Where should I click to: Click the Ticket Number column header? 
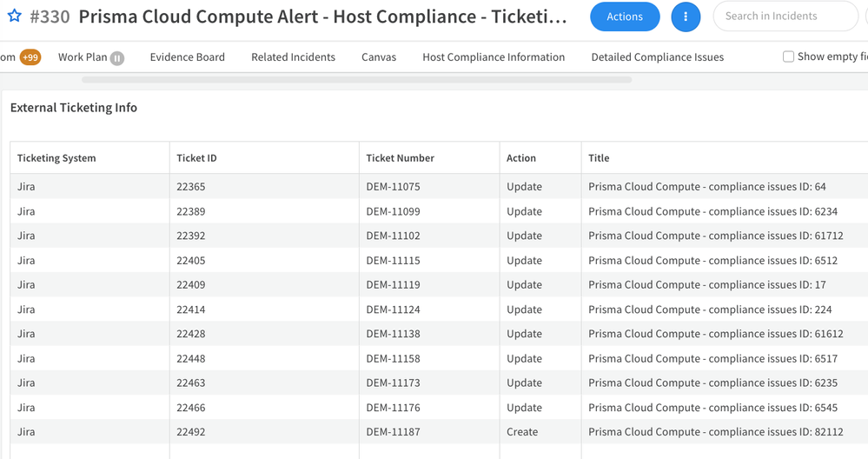(400, 158)
